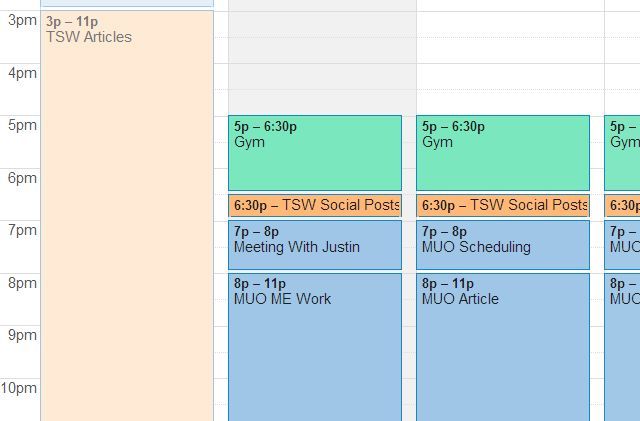Select the 5pm time label
Screen dimensions: 640x421
[22, 126]
